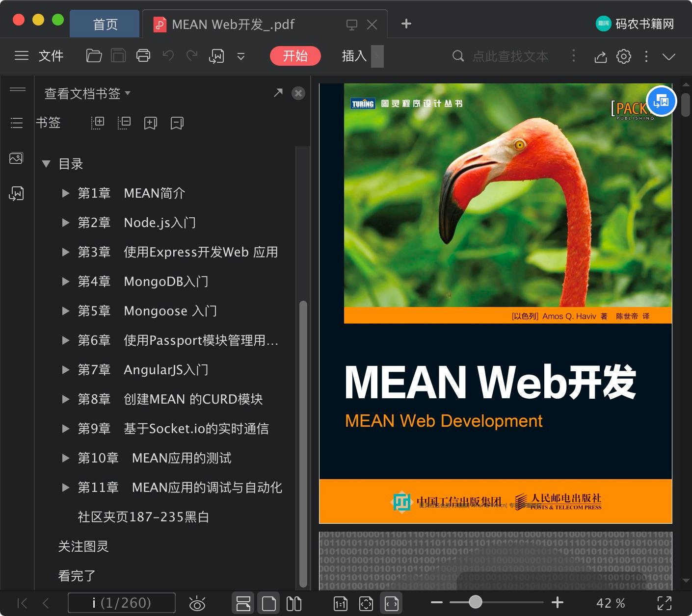Pop out the bookmarks panel arrow
The height and width of the screenshot is (616, 692).
[278, 93]
